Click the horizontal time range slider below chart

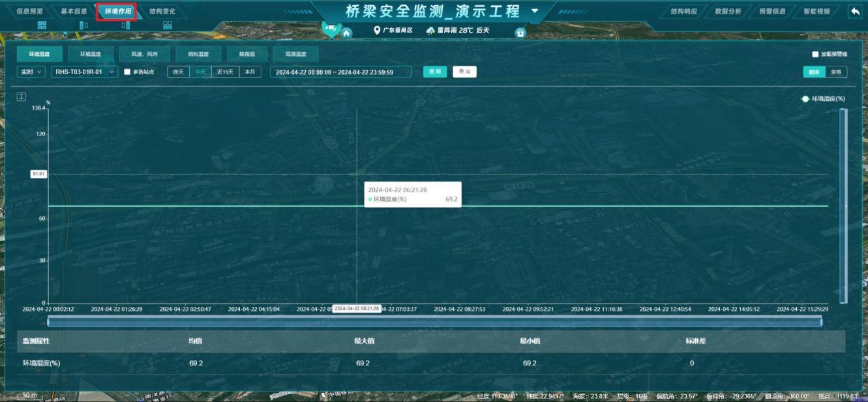point(434,321)
